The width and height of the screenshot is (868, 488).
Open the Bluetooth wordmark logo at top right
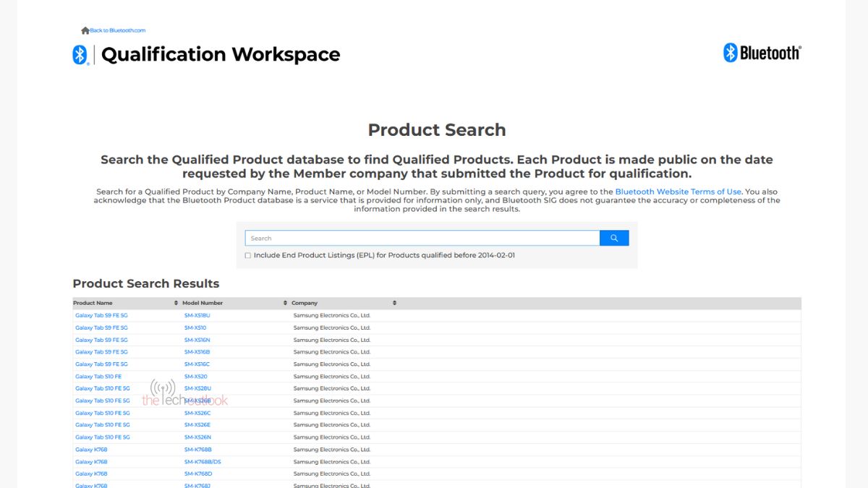pos(762,52)
